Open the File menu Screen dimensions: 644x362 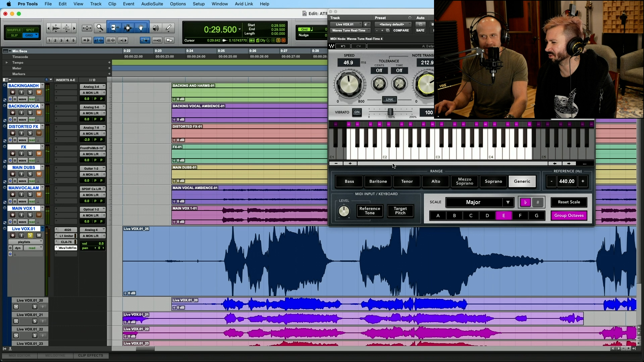pyautogui.click(x=48, y=4)
